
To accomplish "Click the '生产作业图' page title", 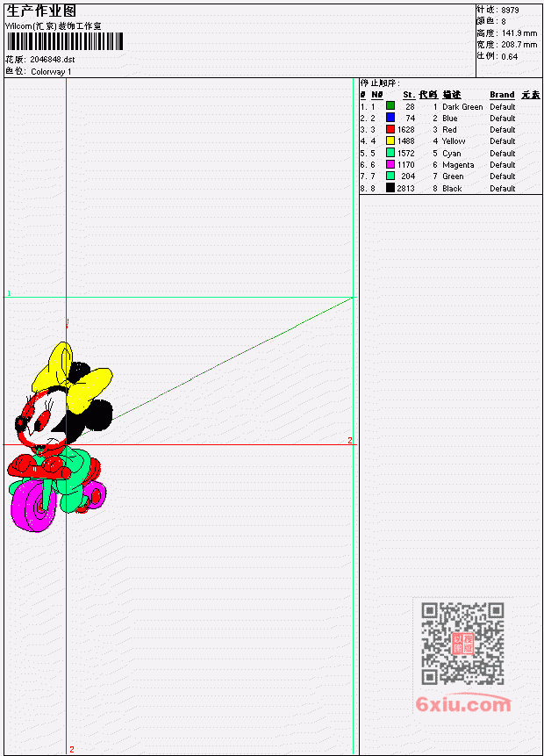I will click(x=41, y=11).
